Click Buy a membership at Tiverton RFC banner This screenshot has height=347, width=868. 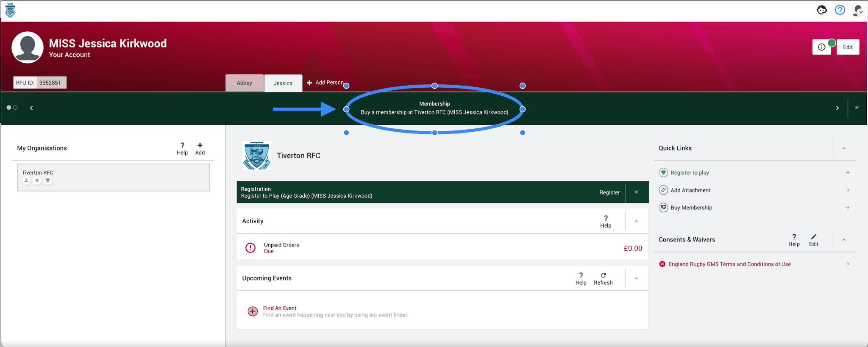[x=434, y=112]
